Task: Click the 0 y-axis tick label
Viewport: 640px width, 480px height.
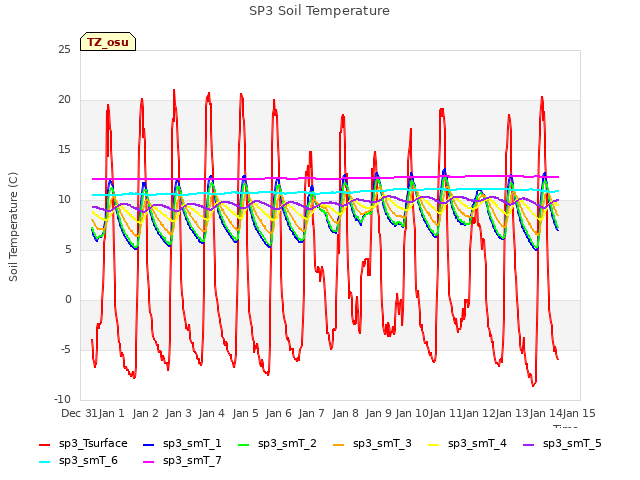Action: [68, 300]
